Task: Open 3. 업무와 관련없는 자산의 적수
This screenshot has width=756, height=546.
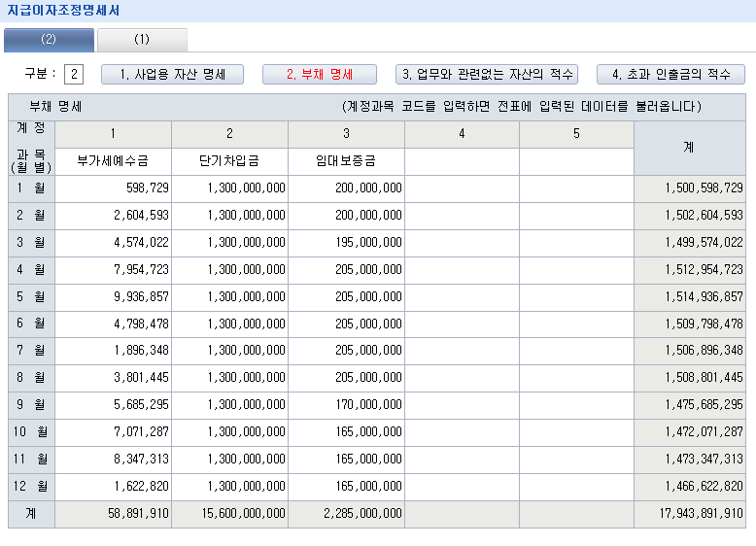Action: (x=487, y=75)
